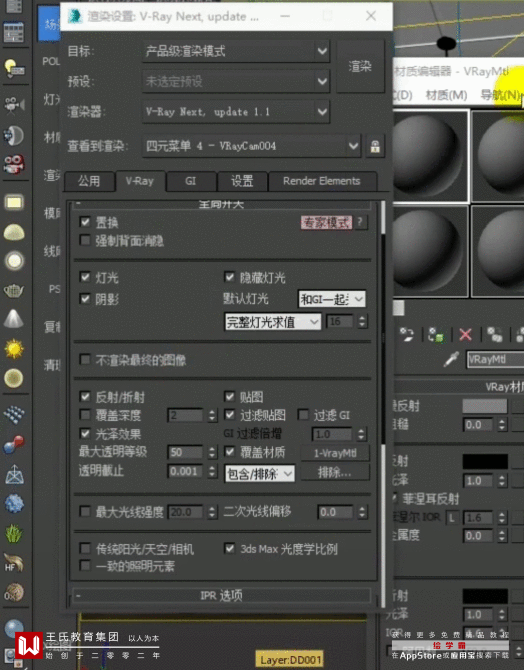
Task: Create a V-Ray sun light
Action: tap(14, 349)
